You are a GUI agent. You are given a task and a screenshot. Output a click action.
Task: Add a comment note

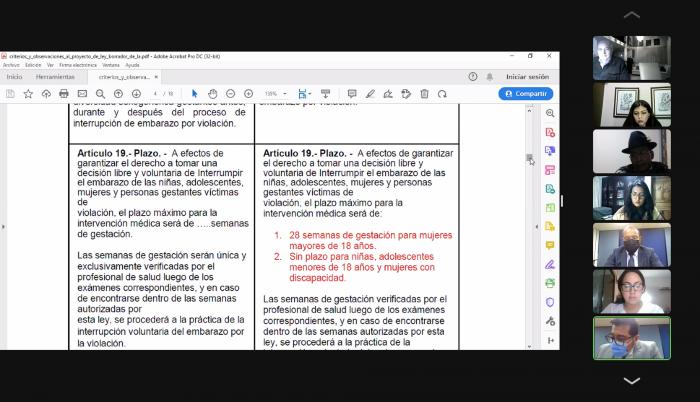point(352,94)
